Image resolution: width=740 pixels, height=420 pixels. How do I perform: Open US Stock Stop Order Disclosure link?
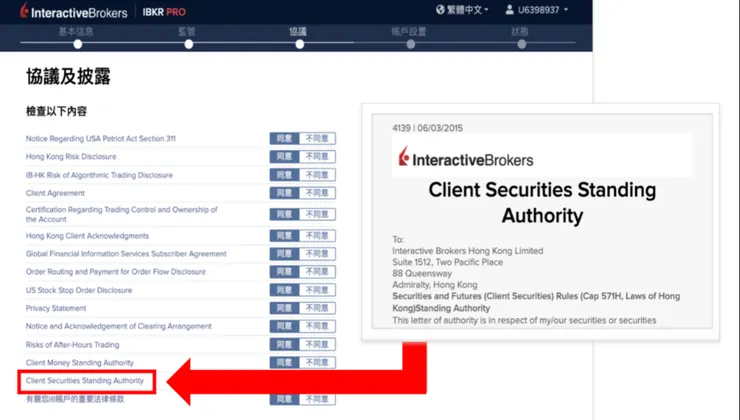(79, 290)
